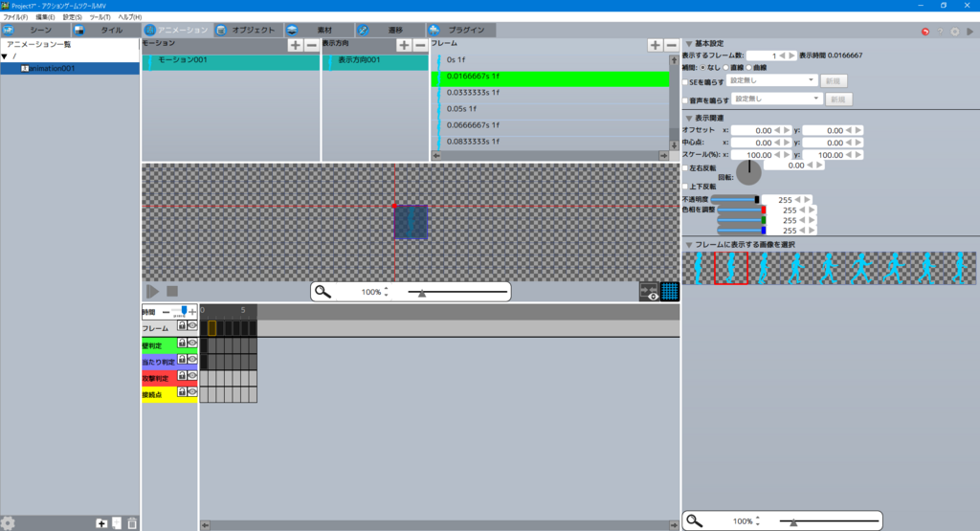The width and height of the screenshot is (980, 531).
Task: Adjust the red hue slider
Action: coord(742,210)
